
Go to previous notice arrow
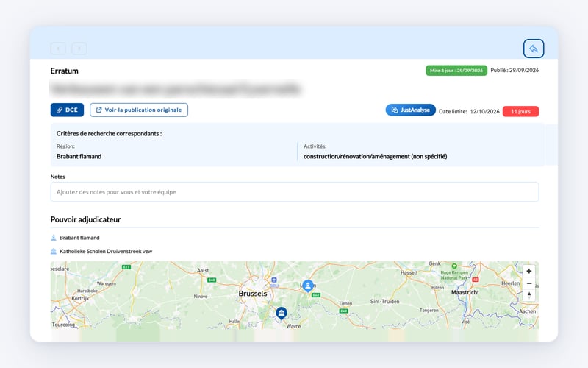(x=58, y=49)
